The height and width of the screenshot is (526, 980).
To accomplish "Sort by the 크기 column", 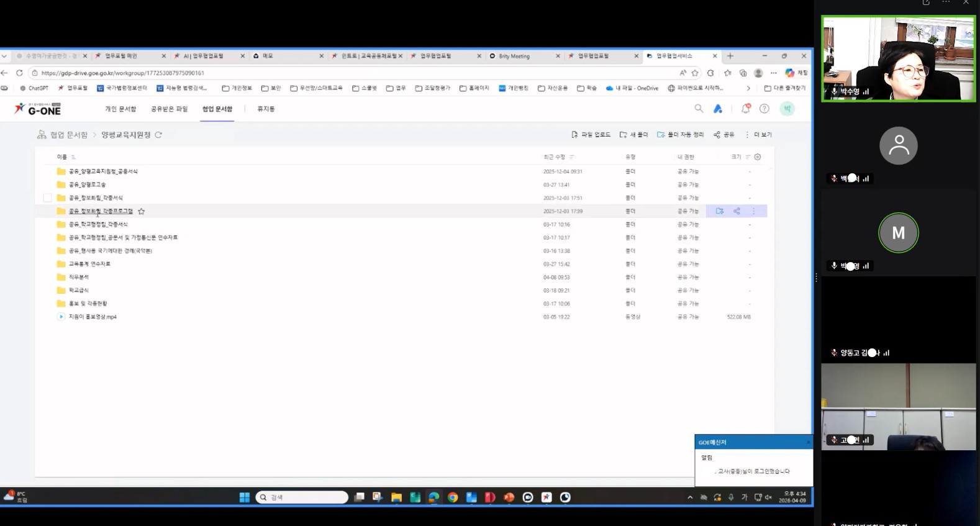I will [740, 157].
